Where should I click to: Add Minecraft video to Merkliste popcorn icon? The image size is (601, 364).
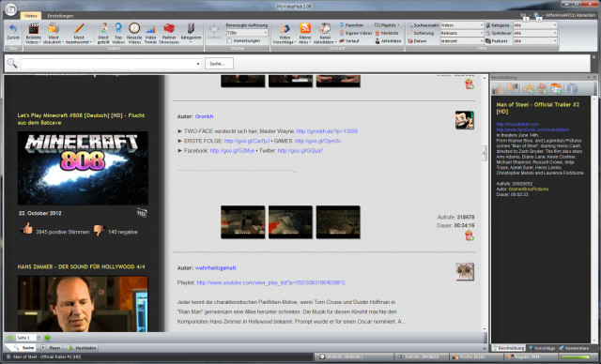click(x=470, y=235)
